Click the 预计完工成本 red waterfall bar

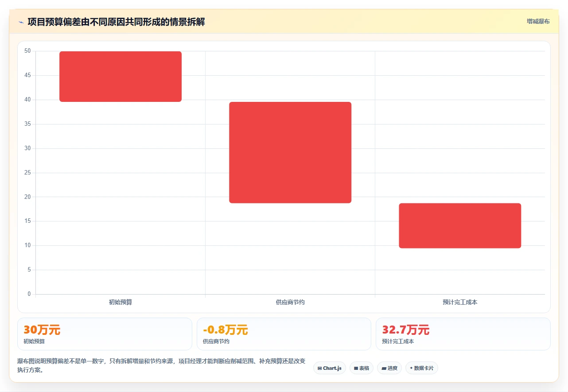[460, 225]
